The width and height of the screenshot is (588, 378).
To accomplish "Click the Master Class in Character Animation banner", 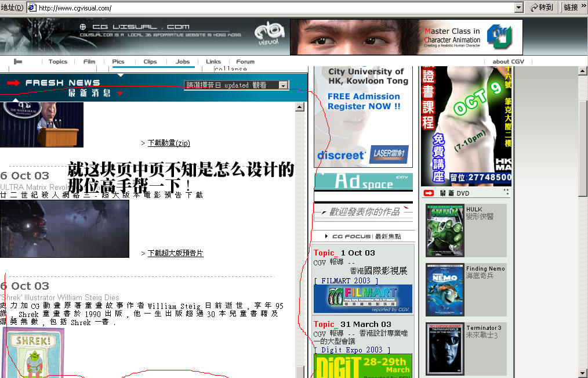I will pos(406,37).
